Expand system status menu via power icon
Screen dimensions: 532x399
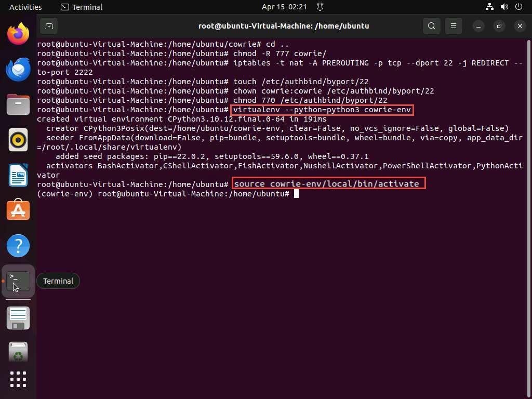click(x=518, y=7)
